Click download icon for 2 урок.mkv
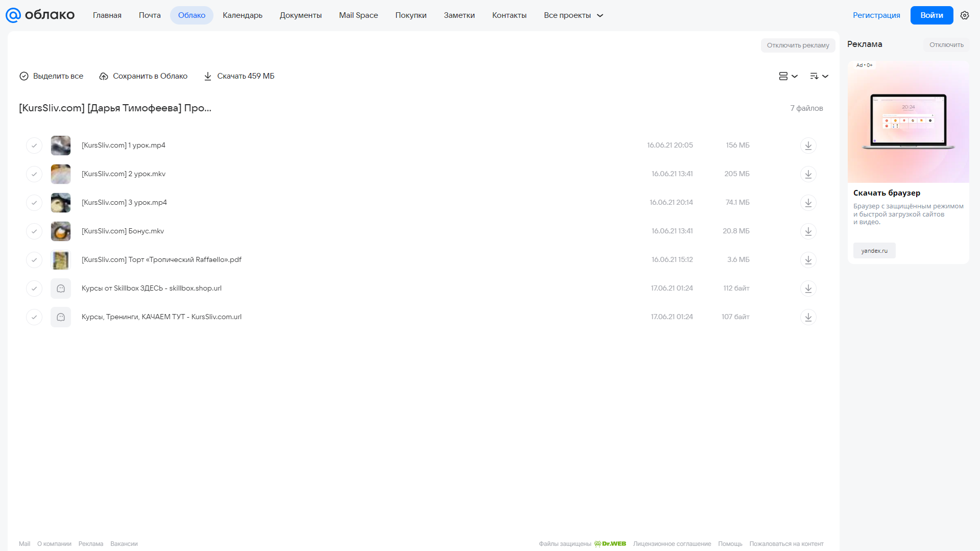The image size is (980, 551). point(808,174)
